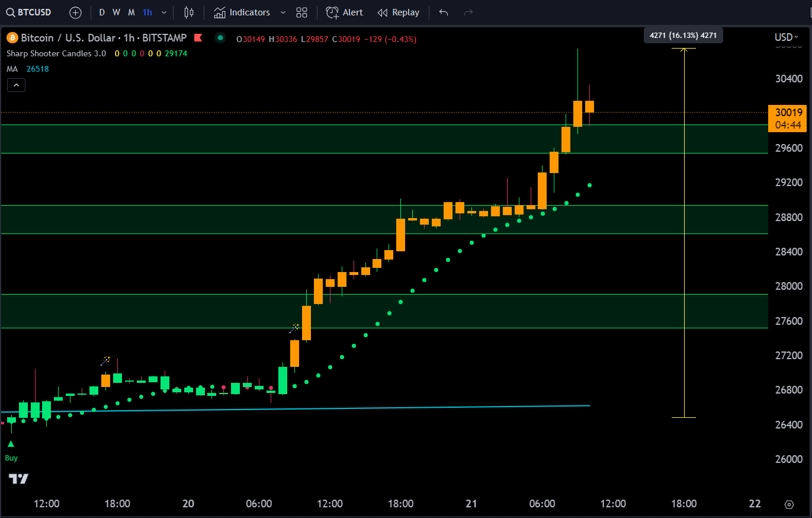Click the green market status dot
The image size is (812, 518).
[220, 38]
